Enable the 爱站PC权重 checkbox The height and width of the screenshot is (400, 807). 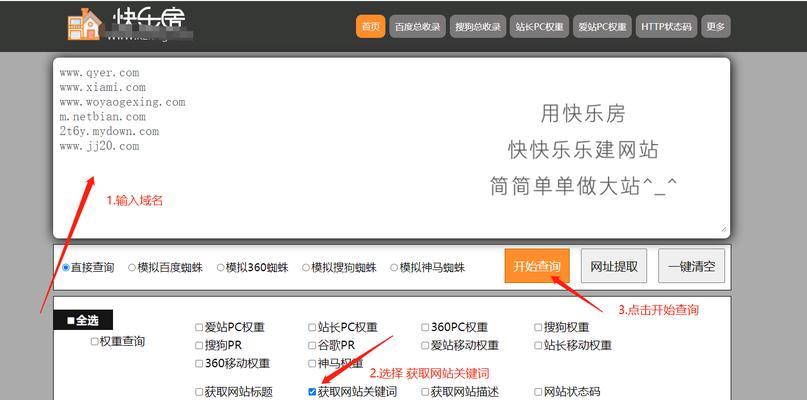[199, 327]
